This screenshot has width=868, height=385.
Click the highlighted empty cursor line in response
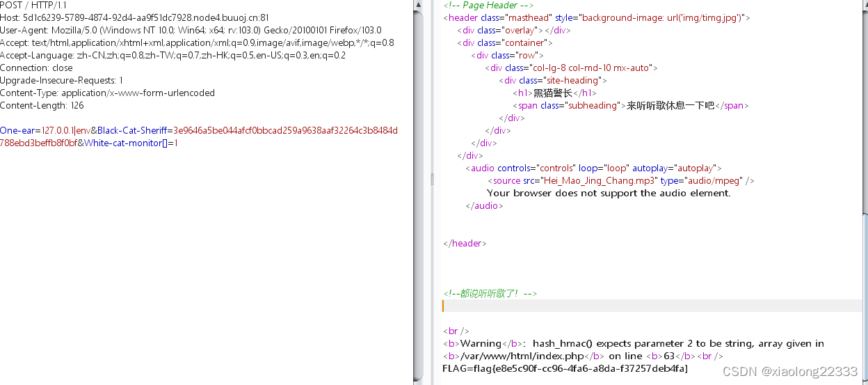point(652,306)
